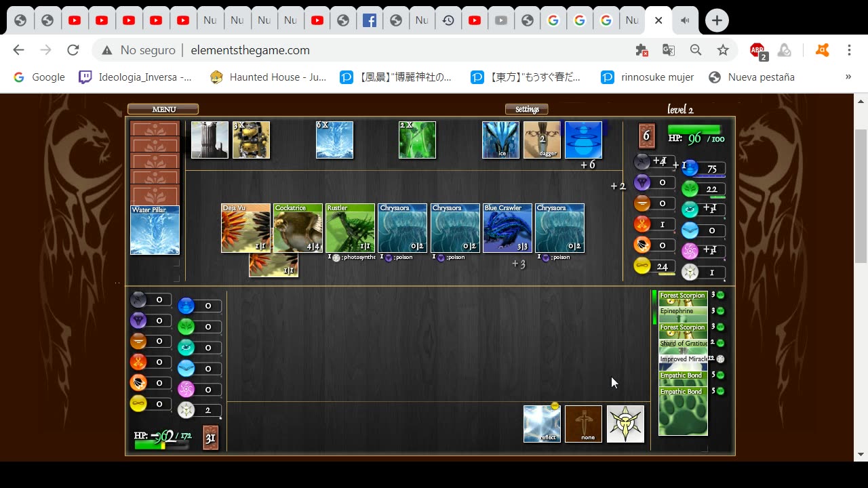Click the 2 X green pillar stack
The height and width of the screenshot is (488, 868).
417,140
